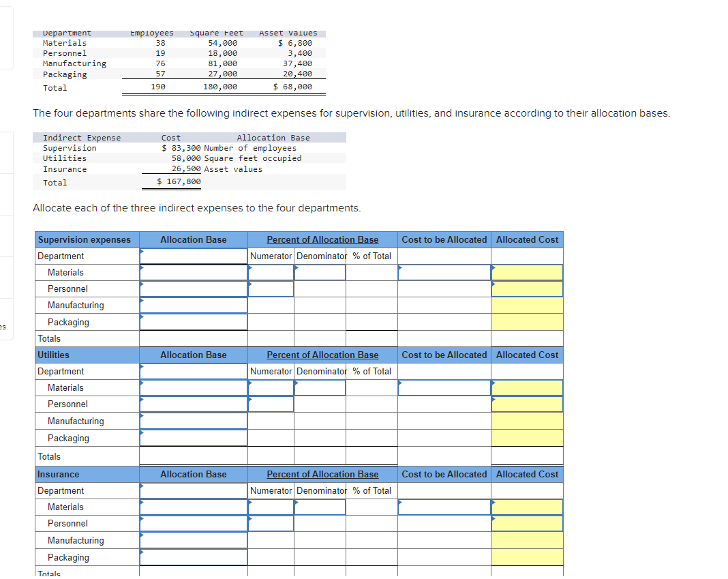Select the Supervision expenses header cell
Screen dimensions: 728x579
coord(85,239)
